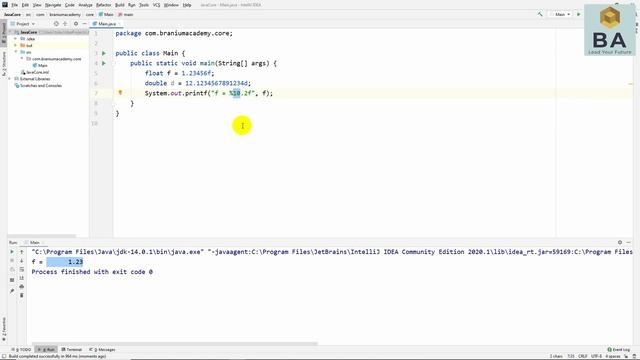
Task: Open the View menu
Action: (x=37, y=5)
